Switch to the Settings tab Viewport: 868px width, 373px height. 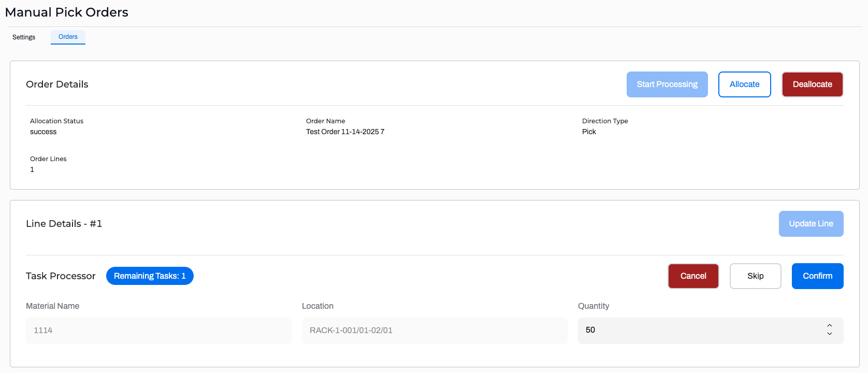pos(24,37)
